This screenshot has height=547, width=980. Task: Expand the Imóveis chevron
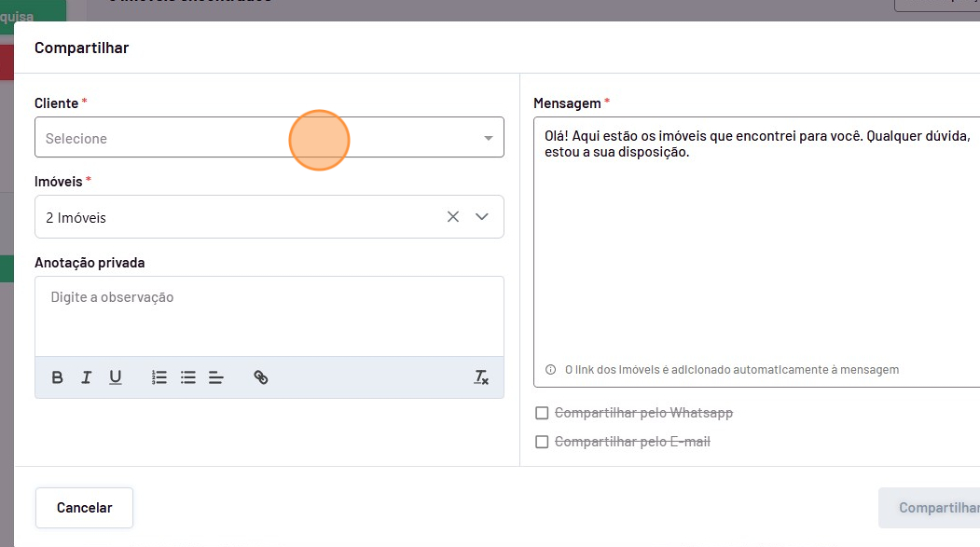[x=482, y=217]
